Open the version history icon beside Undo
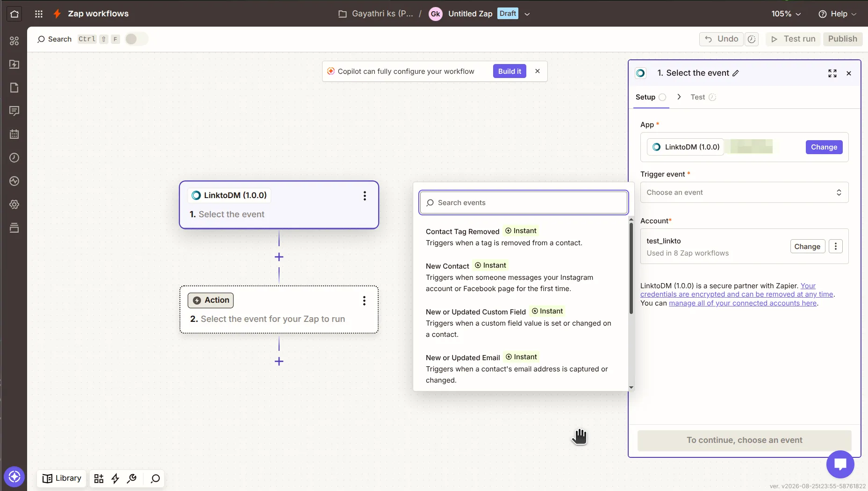The width and height of the screenshot is (868, 491). (x=752, y=39)
